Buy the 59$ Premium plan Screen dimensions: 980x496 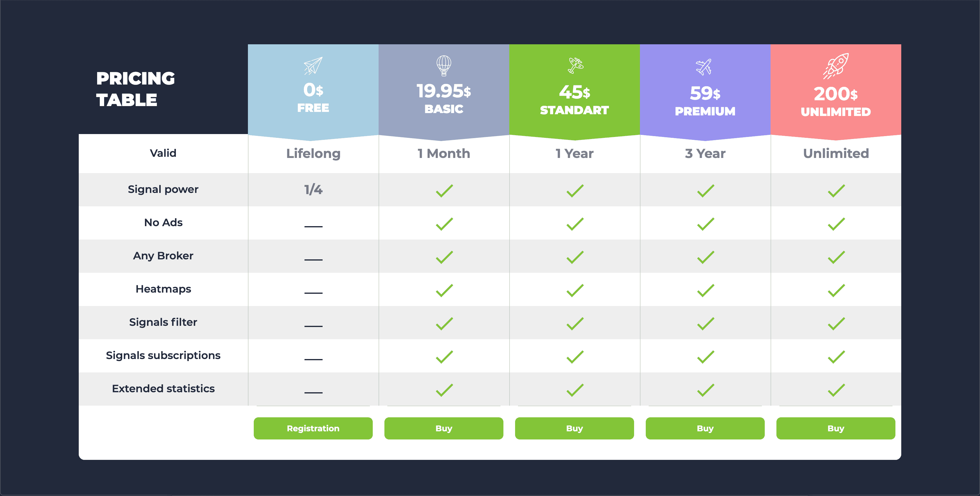tap(705, 428)
